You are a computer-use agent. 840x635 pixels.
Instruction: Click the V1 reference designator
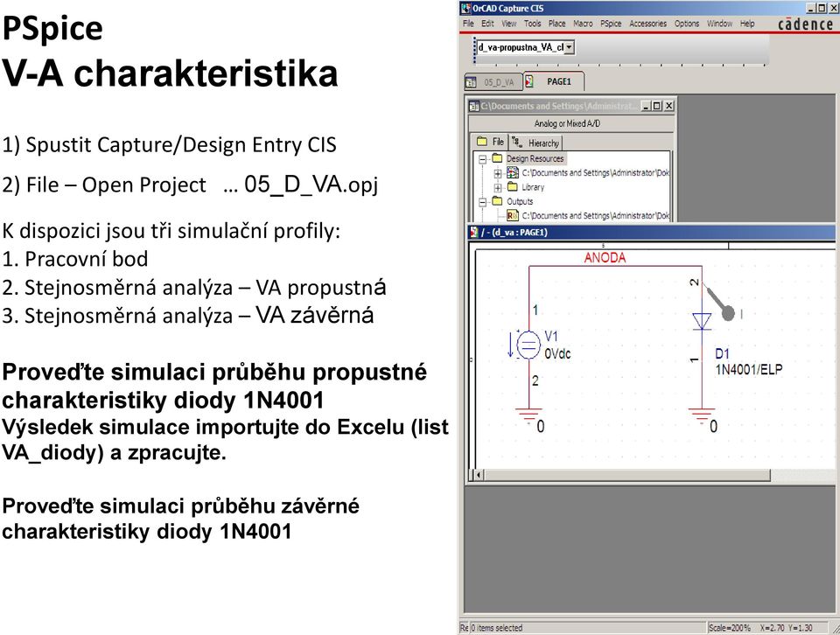[551, 336]
